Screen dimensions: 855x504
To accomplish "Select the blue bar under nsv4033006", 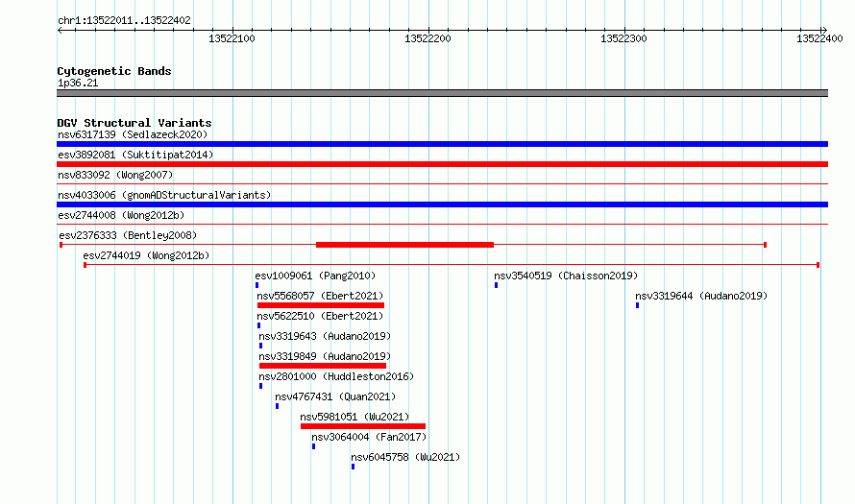I will click(x=442, y=204).
